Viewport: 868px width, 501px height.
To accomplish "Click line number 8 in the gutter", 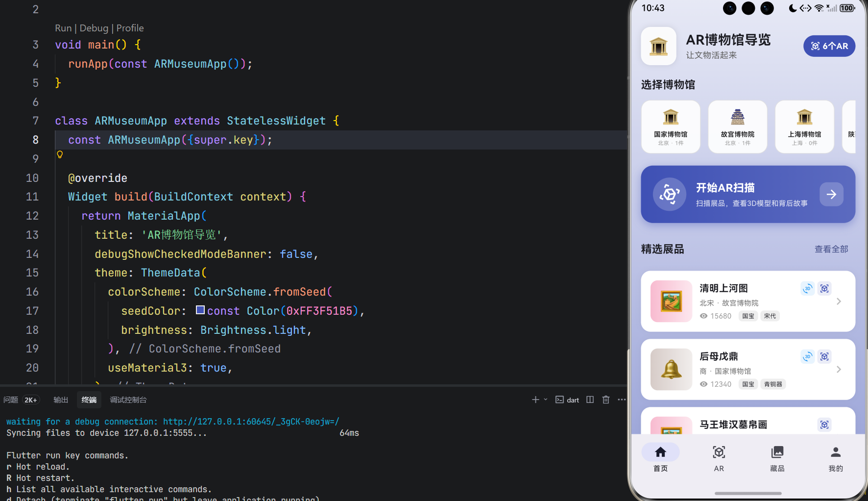I will click(35, 140).
